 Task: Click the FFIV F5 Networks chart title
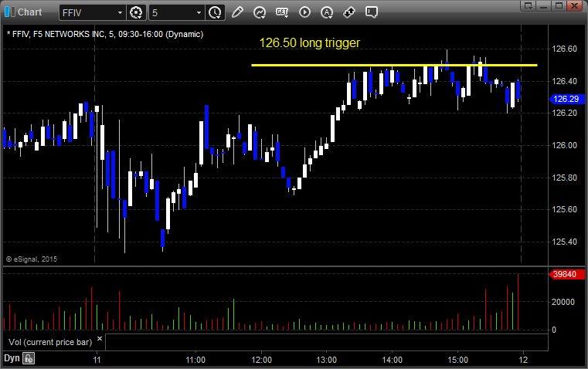click(x=105, y=34)
